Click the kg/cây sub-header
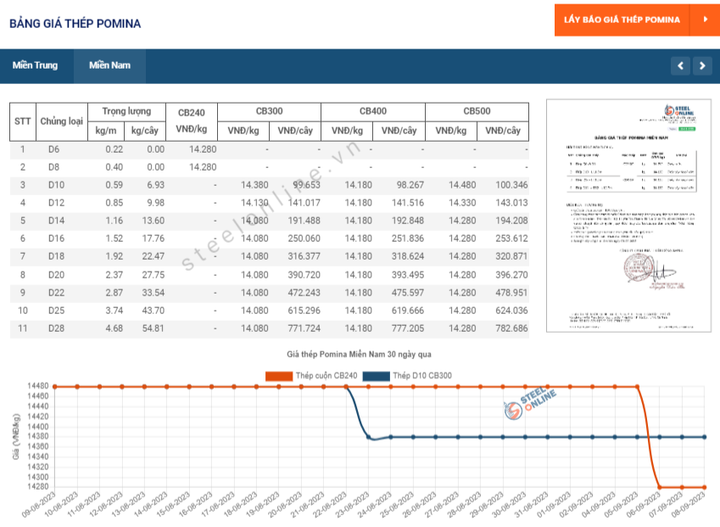The width and height of the screenshot is (720, 527). click(145, 131)
